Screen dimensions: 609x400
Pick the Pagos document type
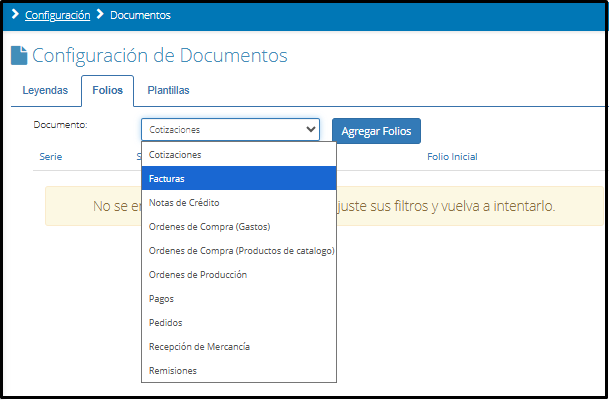click(161, 299)
